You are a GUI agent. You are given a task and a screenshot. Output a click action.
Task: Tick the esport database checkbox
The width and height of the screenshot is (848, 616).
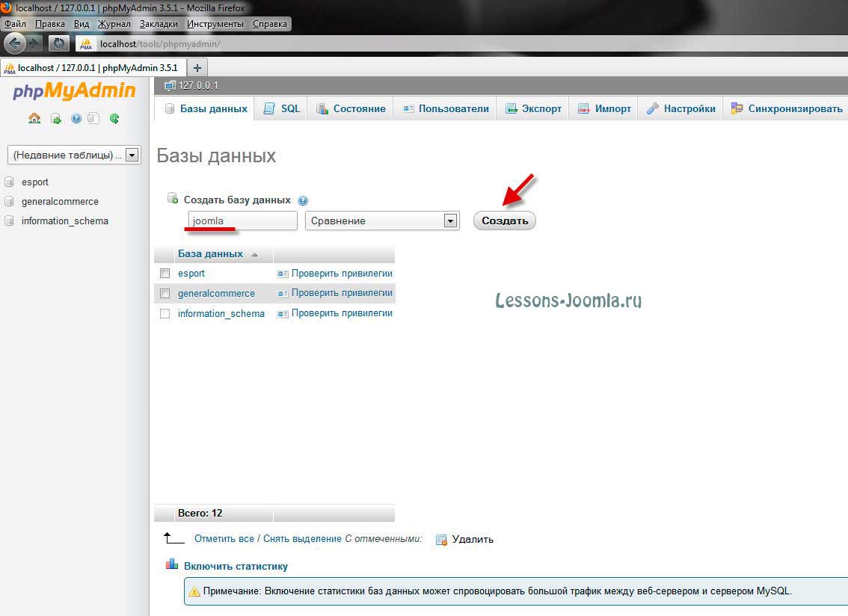point(165,273)
